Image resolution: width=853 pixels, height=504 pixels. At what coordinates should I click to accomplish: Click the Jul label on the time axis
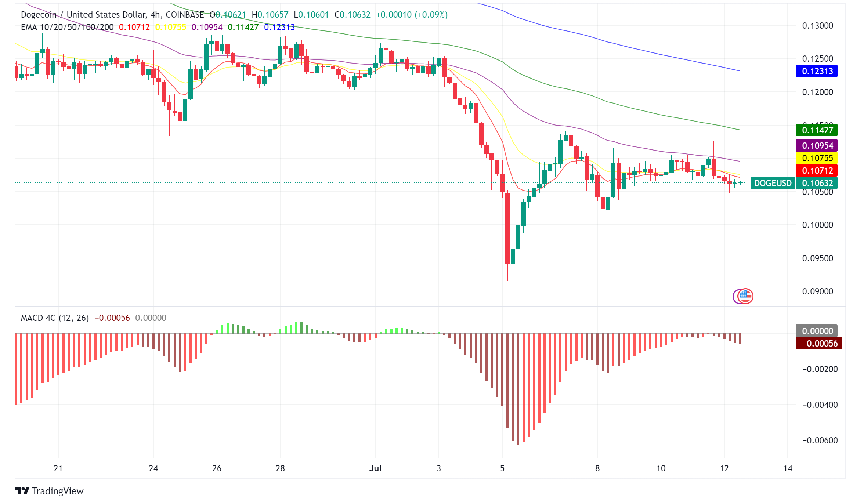coord(376,468)
